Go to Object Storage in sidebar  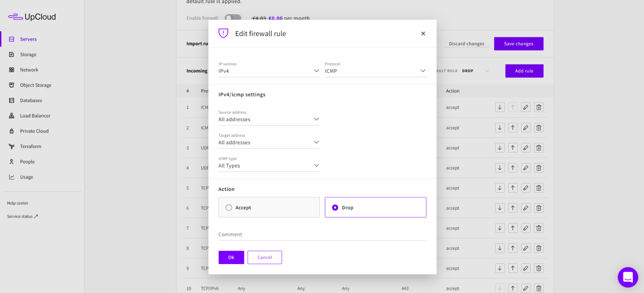[36, 85]
